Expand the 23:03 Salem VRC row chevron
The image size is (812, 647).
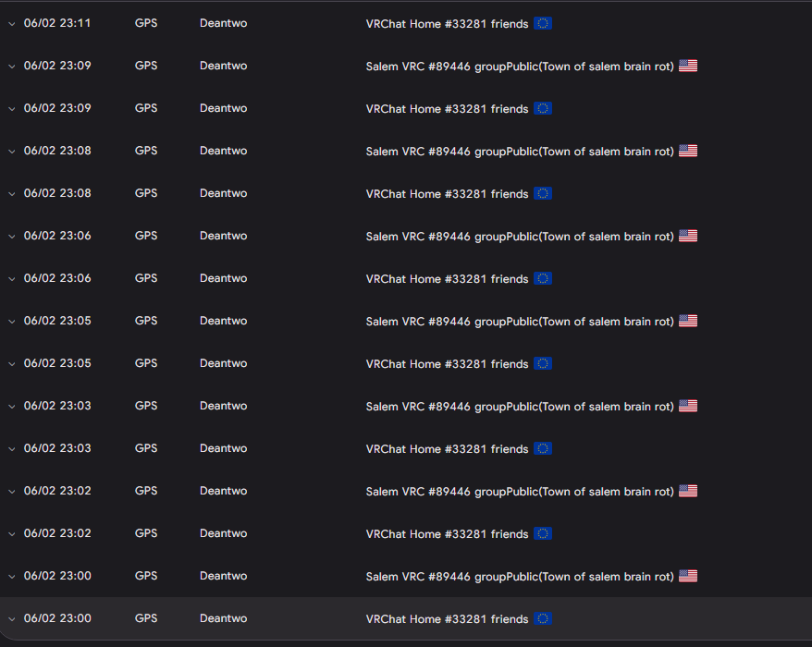[11, 407]
